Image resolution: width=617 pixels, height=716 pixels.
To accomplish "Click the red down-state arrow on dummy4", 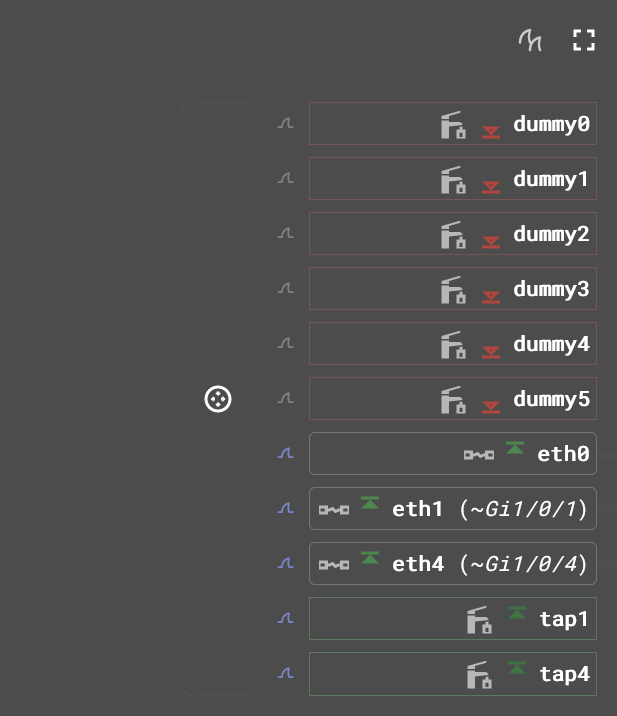I will 491,353.
